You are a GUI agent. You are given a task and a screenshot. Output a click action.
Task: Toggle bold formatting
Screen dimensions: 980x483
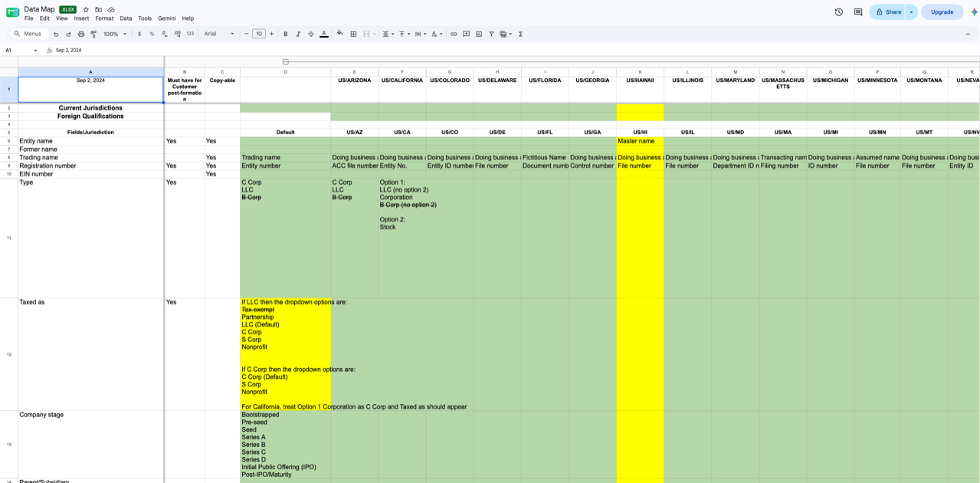click(286, 34)
